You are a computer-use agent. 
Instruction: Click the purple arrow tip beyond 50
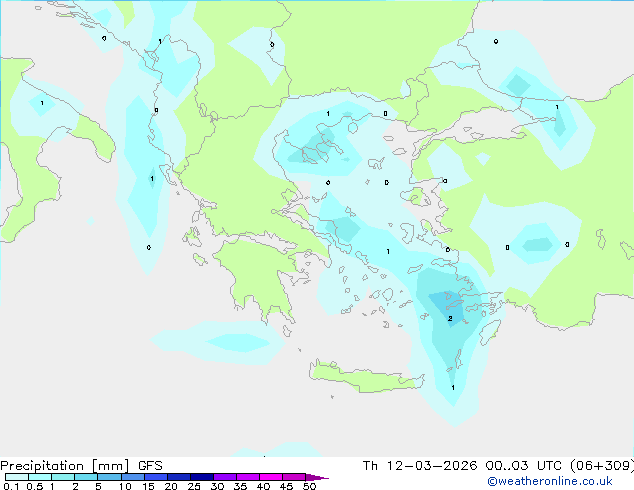point(317,477)
